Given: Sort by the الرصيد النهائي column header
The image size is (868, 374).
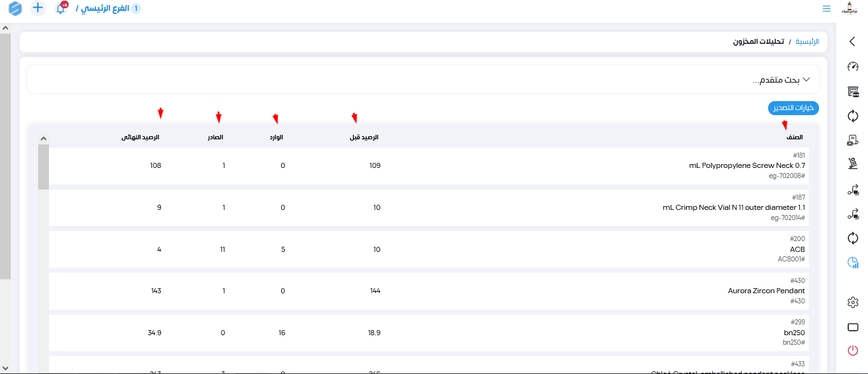Looking at the screenshot, I should pos(141,137).
